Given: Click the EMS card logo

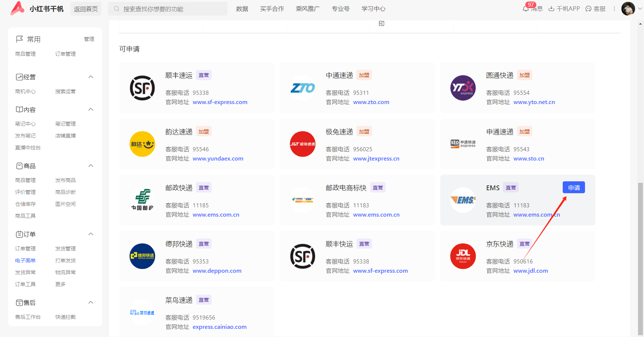Looking at the screenshot, I should [463, 200].
